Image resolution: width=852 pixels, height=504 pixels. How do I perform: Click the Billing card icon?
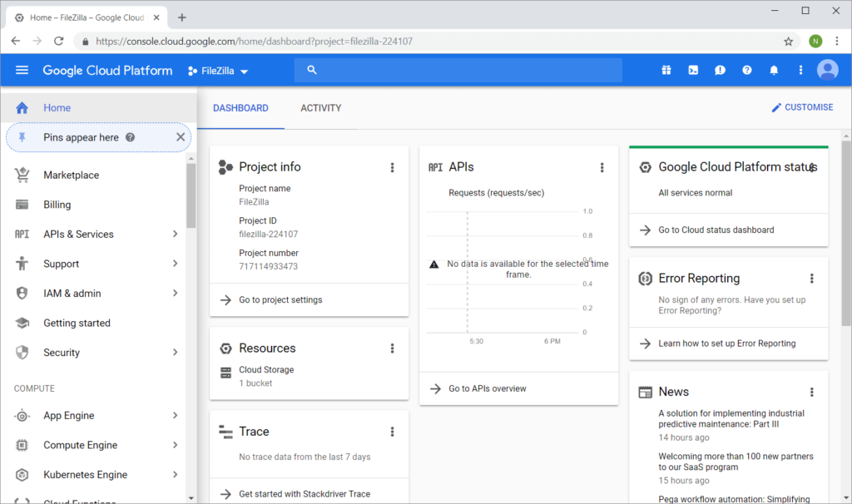pyautogui.click(x=22, y=205)
